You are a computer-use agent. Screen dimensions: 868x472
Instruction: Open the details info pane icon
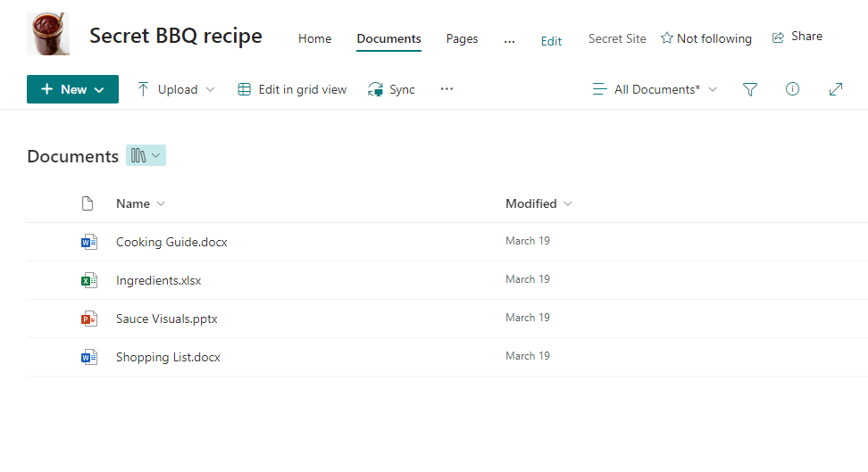[x=792, y=89]
